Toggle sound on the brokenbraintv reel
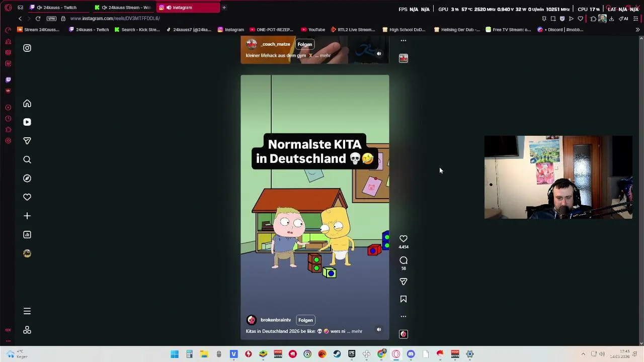 coord(379,330)
